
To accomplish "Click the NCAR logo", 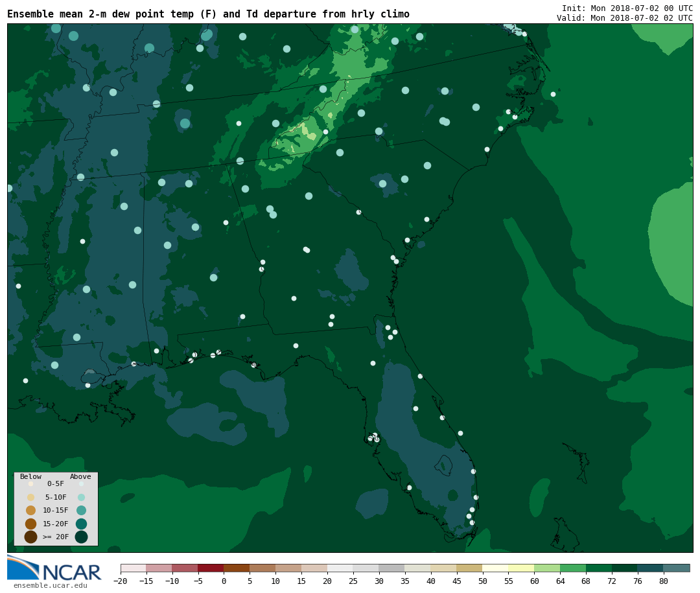I will click(54, 568).
